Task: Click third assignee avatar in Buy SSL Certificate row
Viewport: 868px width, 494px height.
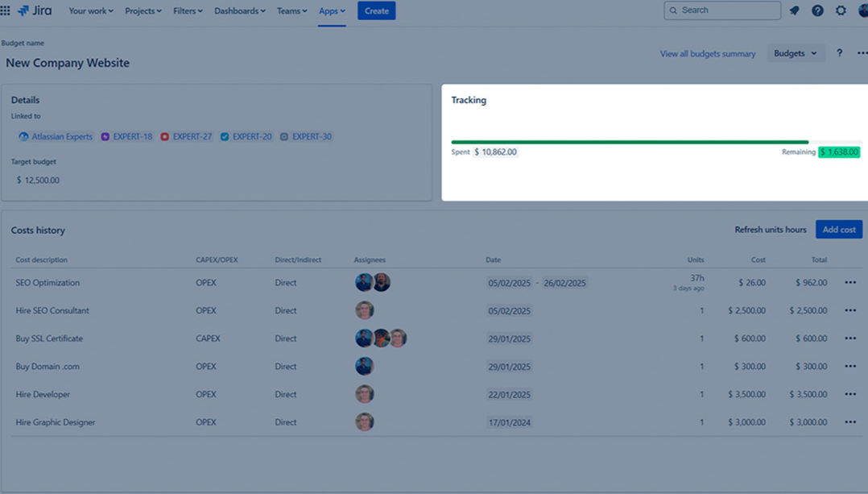Action: 398,338
